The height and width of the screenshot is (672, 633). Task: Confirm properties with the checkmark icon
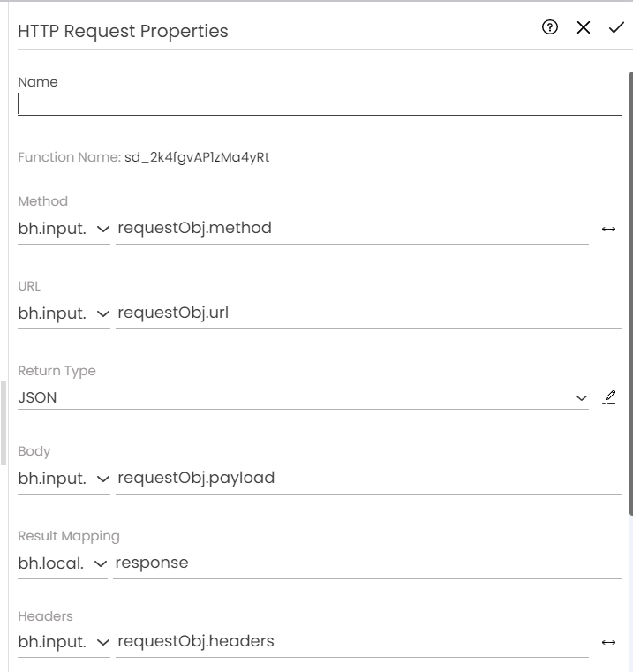616,27
